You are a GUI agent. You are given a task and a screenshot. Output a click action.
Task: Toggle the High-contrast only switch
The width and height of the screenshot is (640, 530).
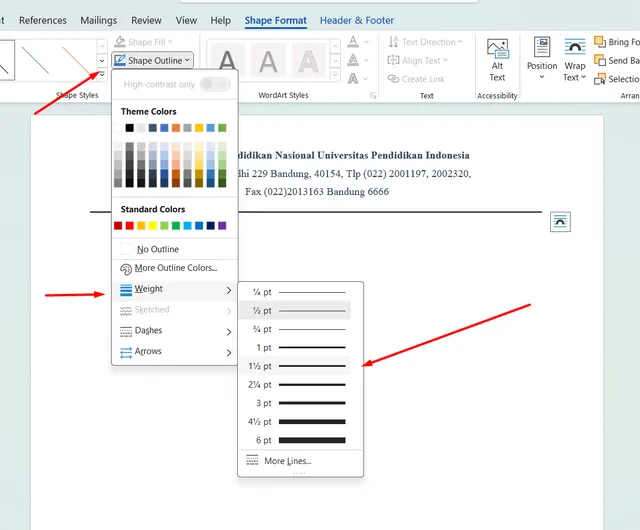tap(214, 85)
